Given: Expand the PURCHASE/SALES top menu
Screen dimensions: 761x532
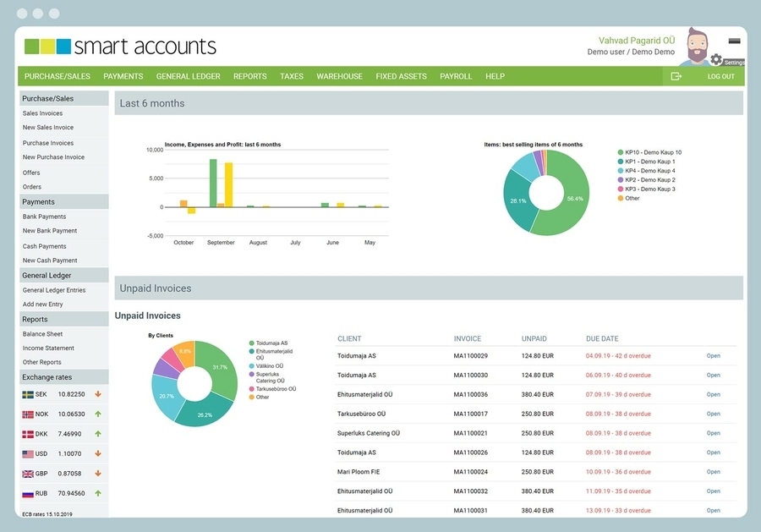Looking at the screenshot, I should coord(57,76).
